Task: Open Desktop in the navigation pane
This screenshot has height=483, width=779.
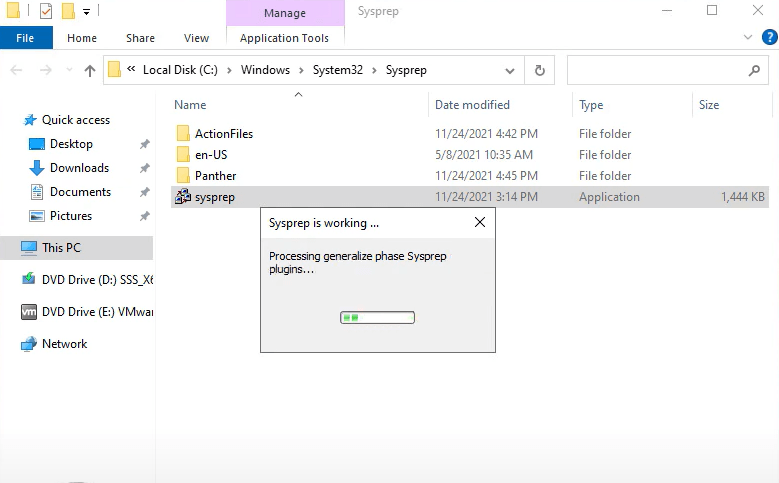Action: (x=71, y=144)
